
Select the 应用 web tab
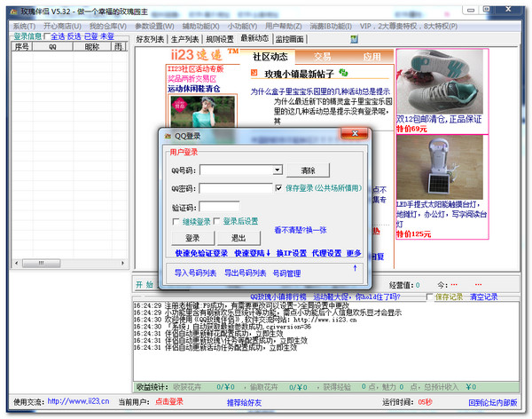pyautogui.click(x=372, y=57)
